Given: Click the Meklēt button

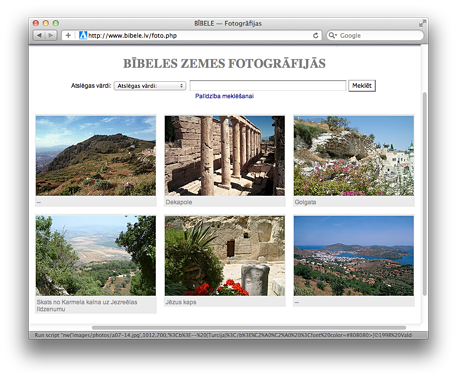Looking at the screenshot, I should pyautogui.click(x=362, y=86).
